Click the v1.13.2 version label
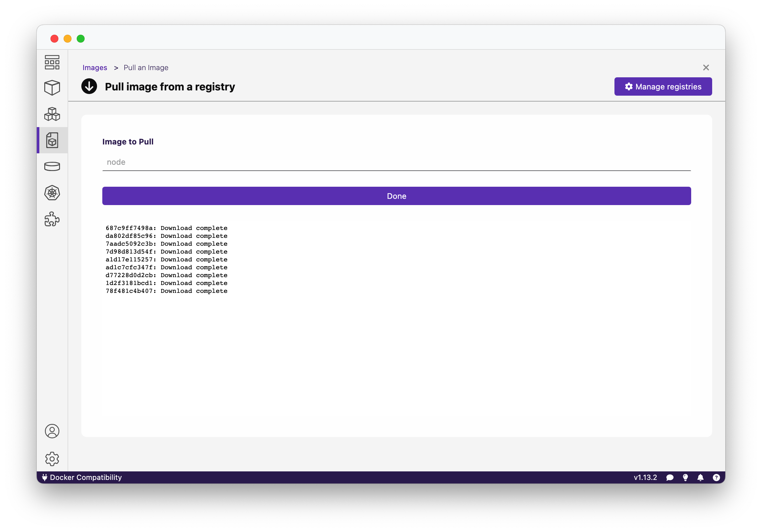Image resolution: width=762 pixels, height=532 pixels. [x=645, y=478]
